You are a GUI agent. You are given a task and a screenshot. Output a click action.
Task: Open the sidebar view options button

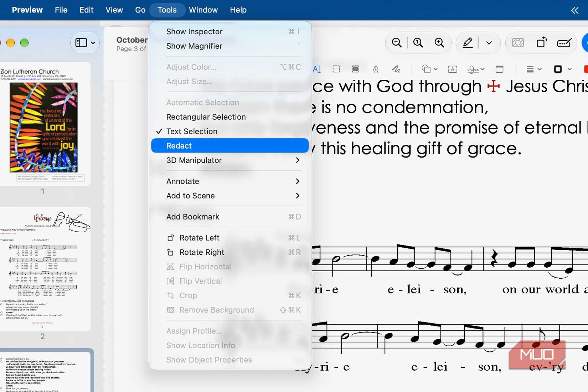[x=85, y=43]
